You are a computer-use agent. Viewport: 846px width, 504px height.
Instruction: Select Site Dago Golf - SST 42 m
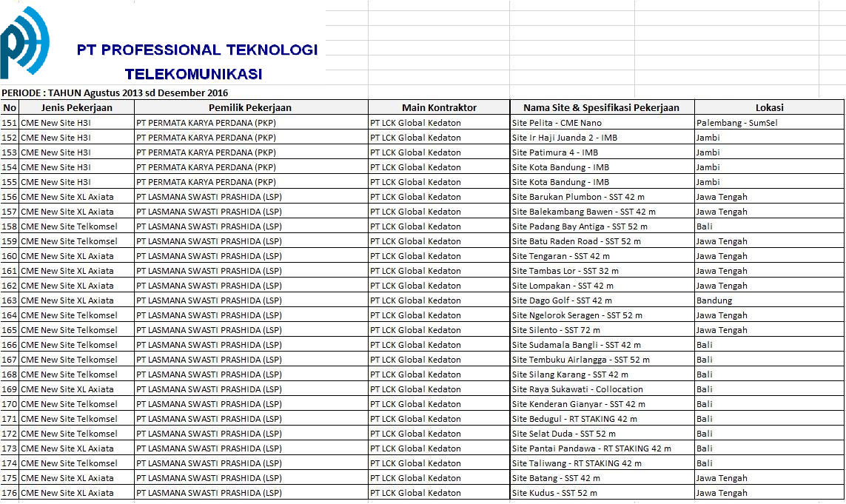click(562, 300)
